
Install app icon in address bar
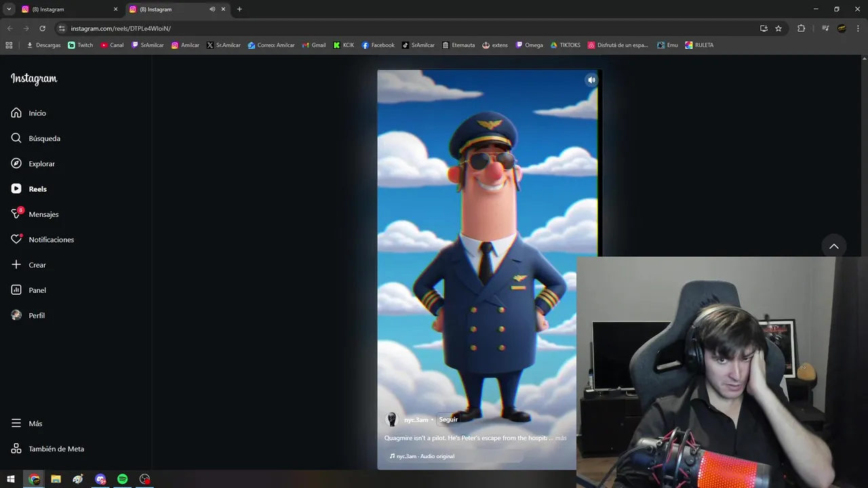tap(764, 28)
